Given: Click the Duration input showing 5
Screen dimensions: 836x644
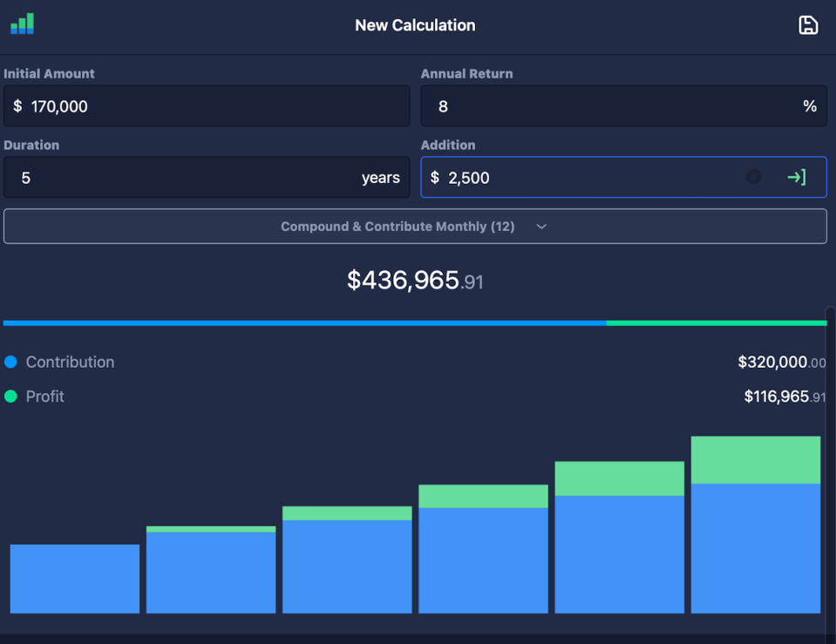Looking at the screenshot, I should (174, 178).
